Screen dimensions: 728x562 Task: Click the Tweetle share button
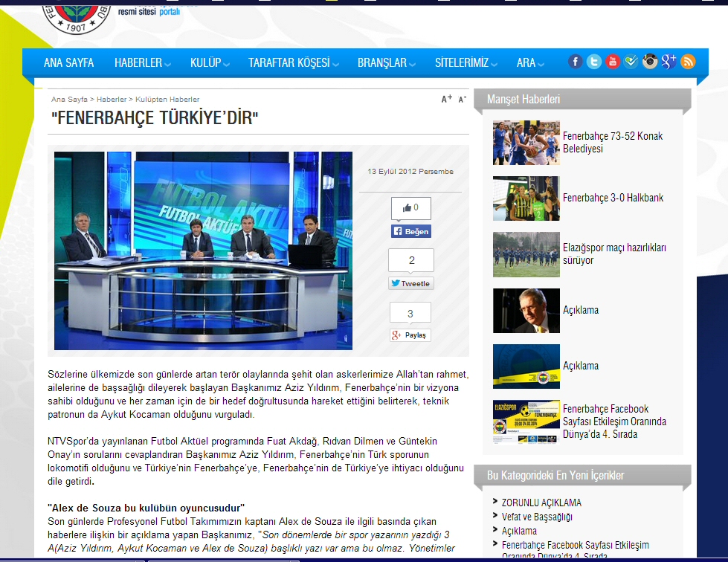tap(410, 284)
